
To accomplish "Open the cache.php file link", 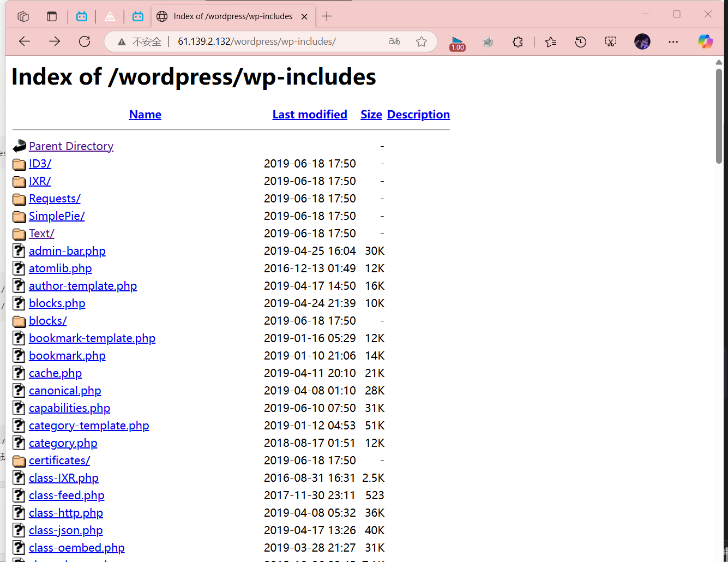I will point(55,373).
